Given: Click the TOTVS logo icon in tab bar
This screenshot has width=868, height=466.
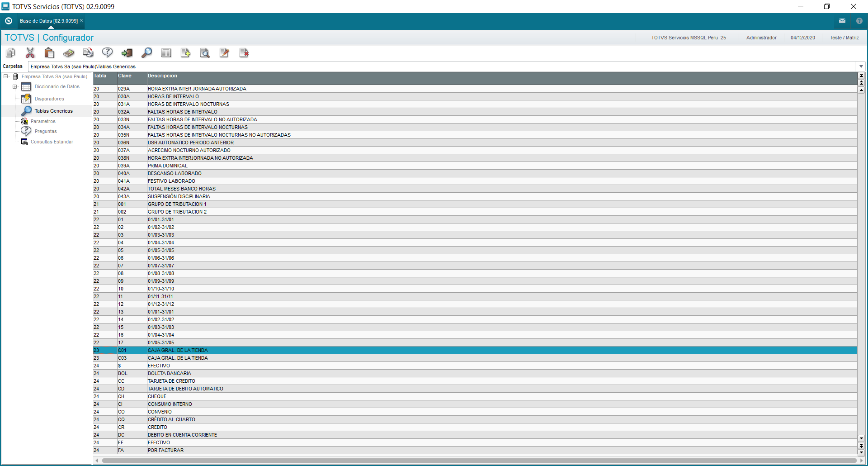Looking at the screenshot, I should tap(8, 21).
